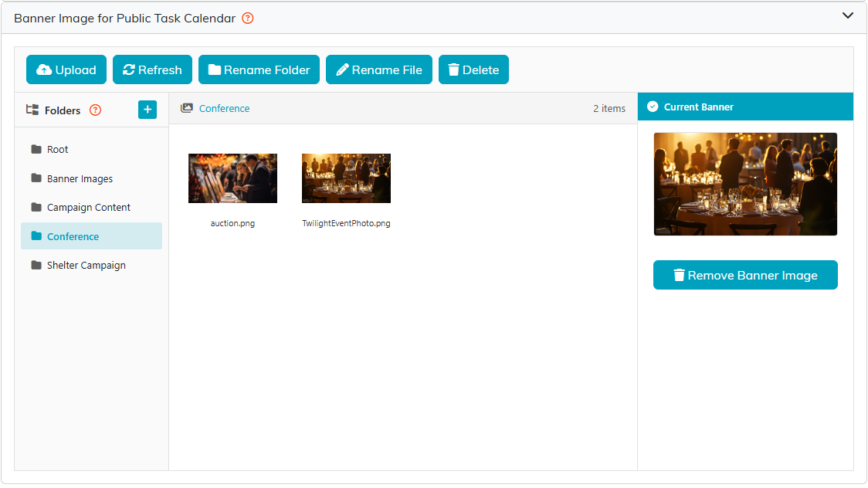
Task: Select the auction.png thumbnail
Action: click(232, 178)
